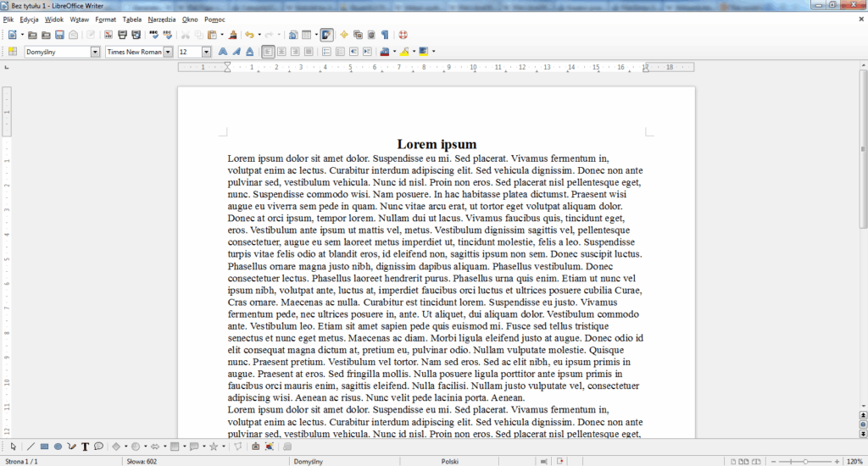868x466 pixels.
Task: Toggle Centered paragraph alignment
Action: click(281, 52)
